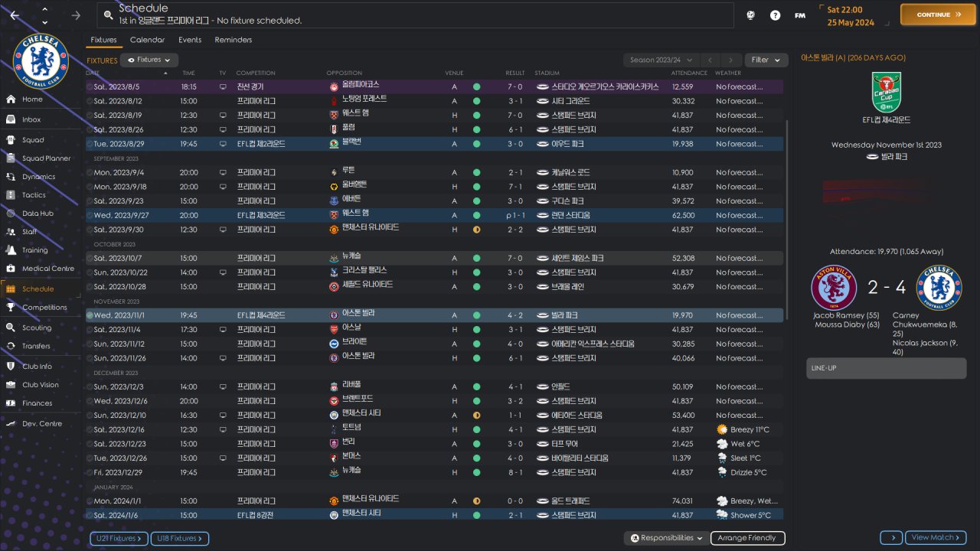Switch to the Reminders tab
The image size is (980, 551).
point(234,40)
